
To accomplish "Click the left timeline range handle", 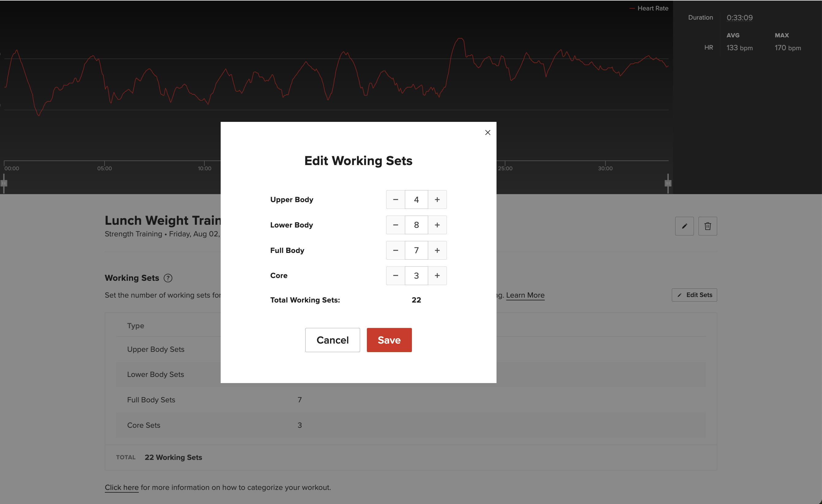I will pyautogui.click(x=4, y=183).
